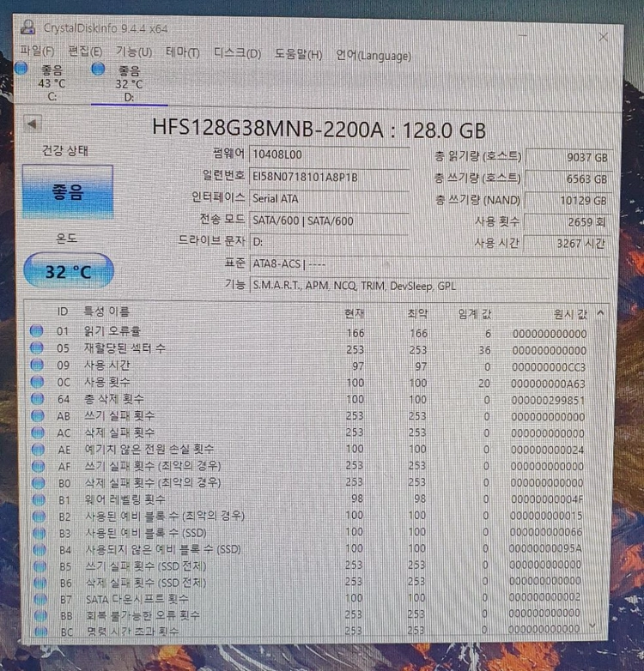This screenshot has width=644, height=671.
Task: Click the serial number field EI58N0718101A8P1B
Action: 329,177
